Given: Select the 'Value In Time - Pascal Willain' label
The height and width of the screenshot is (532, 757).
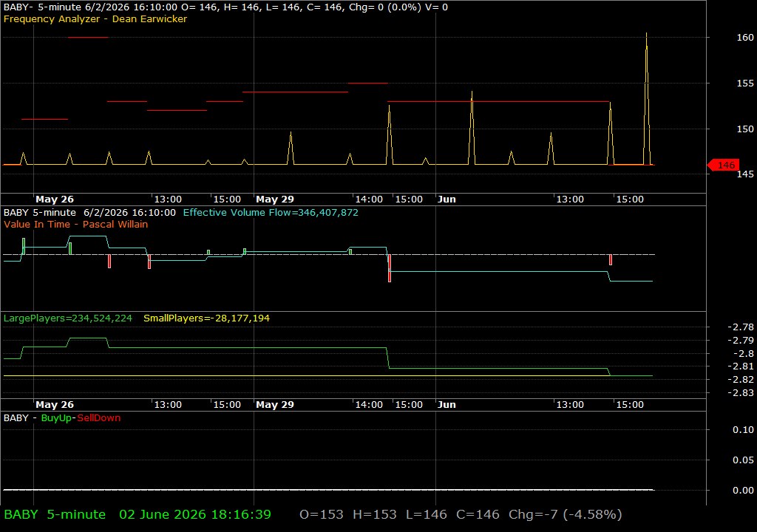Looking at the screenshot, I should pyautogui.click(x=76, y=224).
